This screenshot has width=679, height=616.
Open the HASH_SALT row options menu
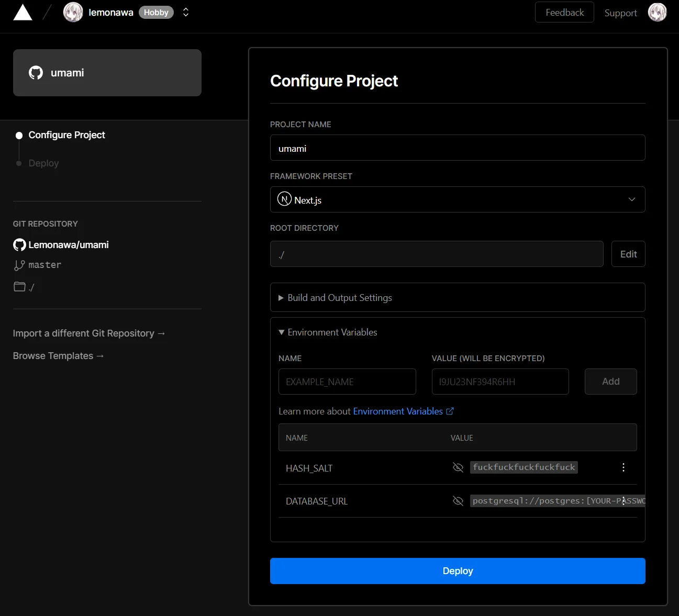tap(623, 467)
